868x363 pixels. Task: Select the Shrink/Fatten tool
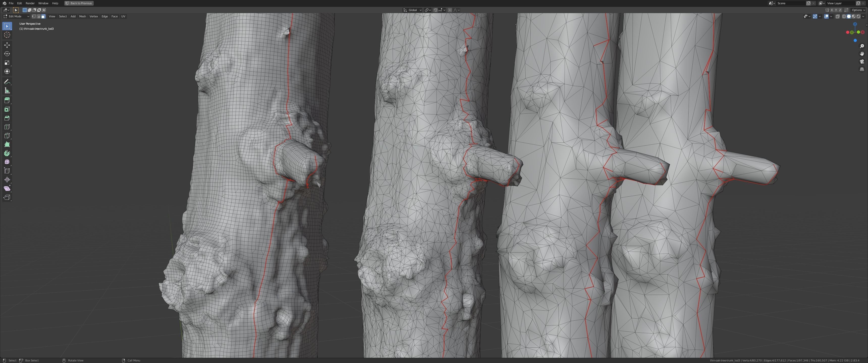[7, 180]
